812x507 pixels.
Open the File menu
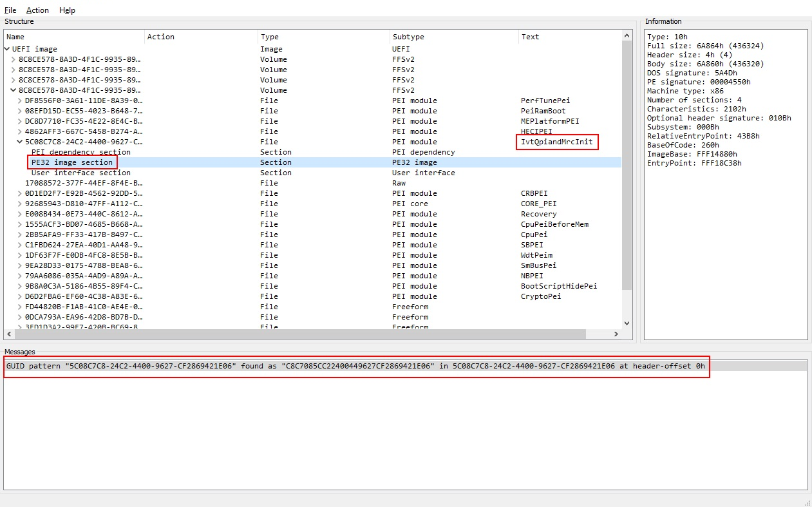pyautogui.click(x=10, y=10)
